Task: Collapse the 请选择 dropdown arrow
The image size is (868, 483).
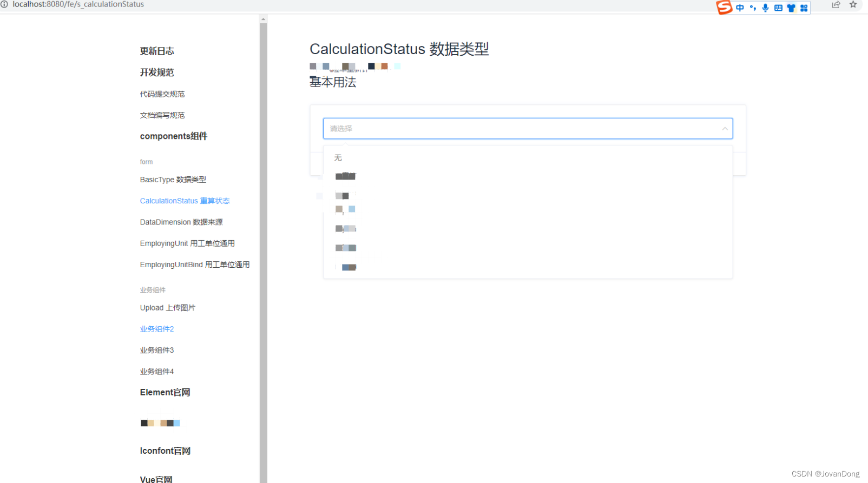Action: point(725,129)
